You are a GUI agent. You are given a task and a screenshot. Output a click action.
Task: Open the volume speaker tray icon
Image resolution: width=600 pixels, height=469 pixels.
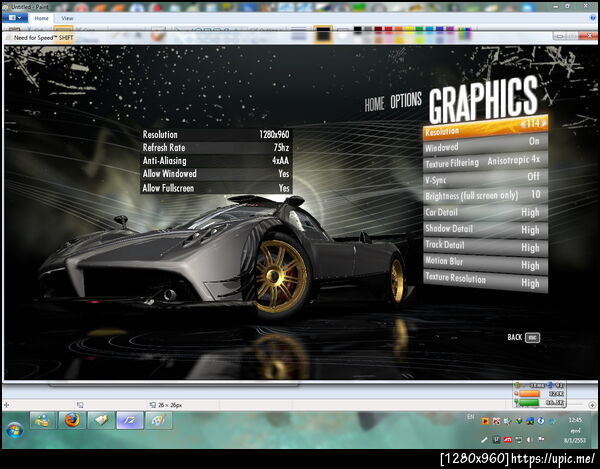coord(530,440)
